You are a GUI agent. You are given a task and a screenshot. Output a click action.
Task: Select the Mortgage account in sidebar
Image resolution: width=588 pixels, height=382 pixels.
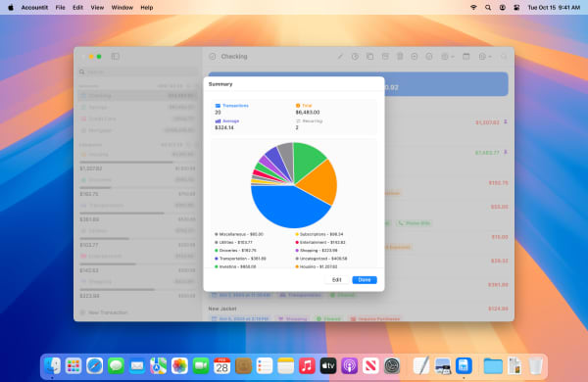coord(137,130)
